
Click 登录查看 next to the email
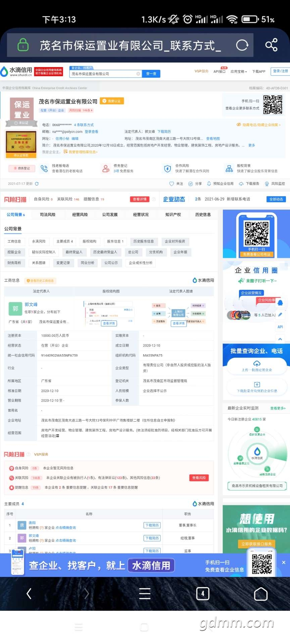click(92, 131)
